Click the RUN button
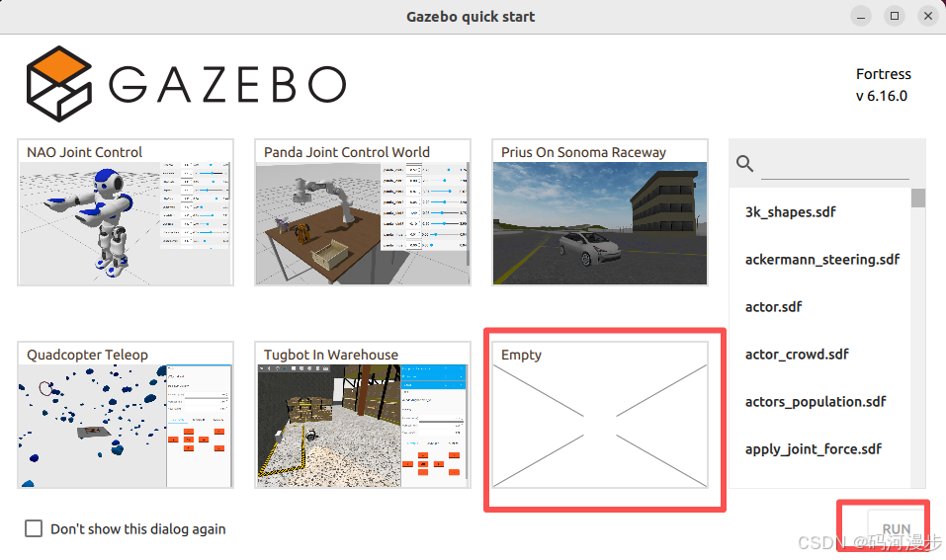The image size is (946, 560). click(896, 528)
